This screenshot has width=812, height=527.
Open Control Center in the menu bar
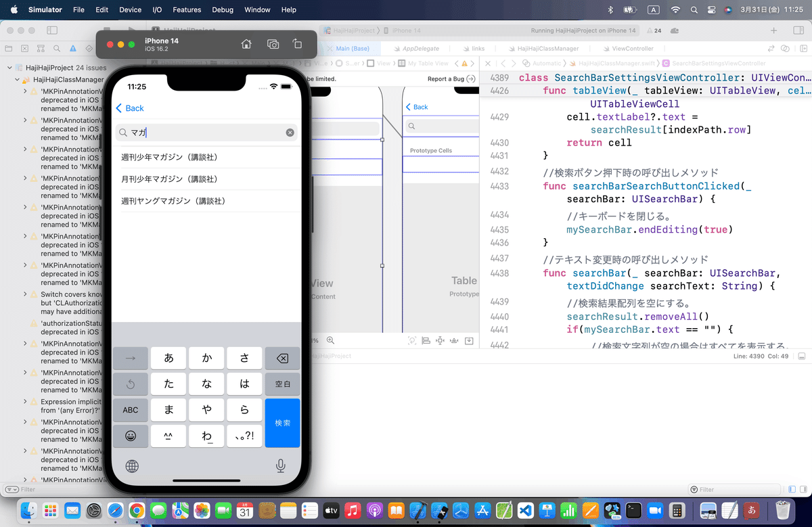712,10
